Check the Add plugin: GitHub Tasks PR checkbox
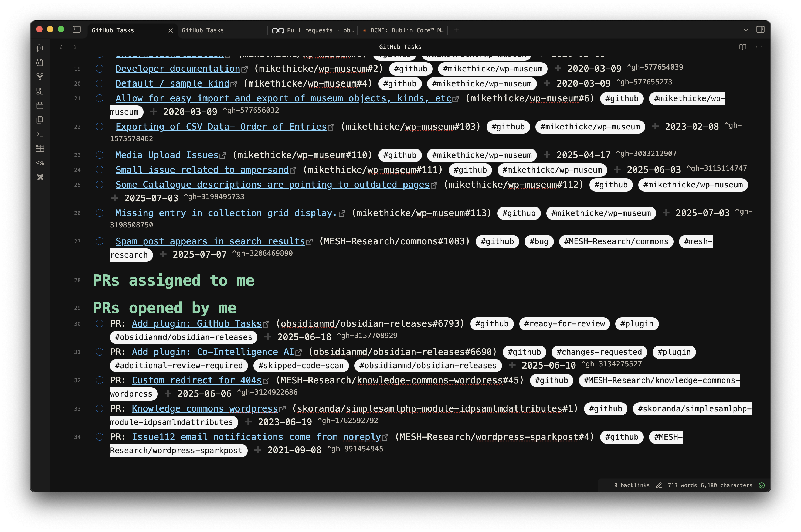 pos(99,324)
